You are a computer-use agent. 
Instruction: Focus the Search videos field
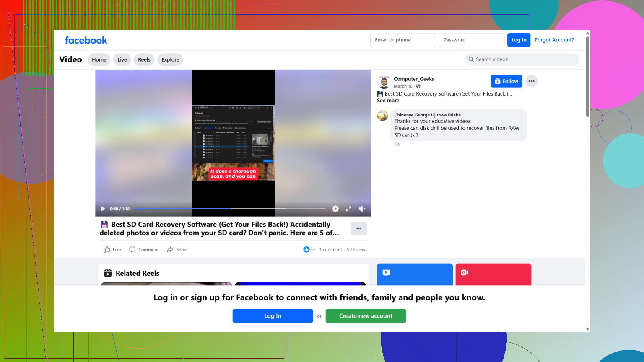point(522,59)
